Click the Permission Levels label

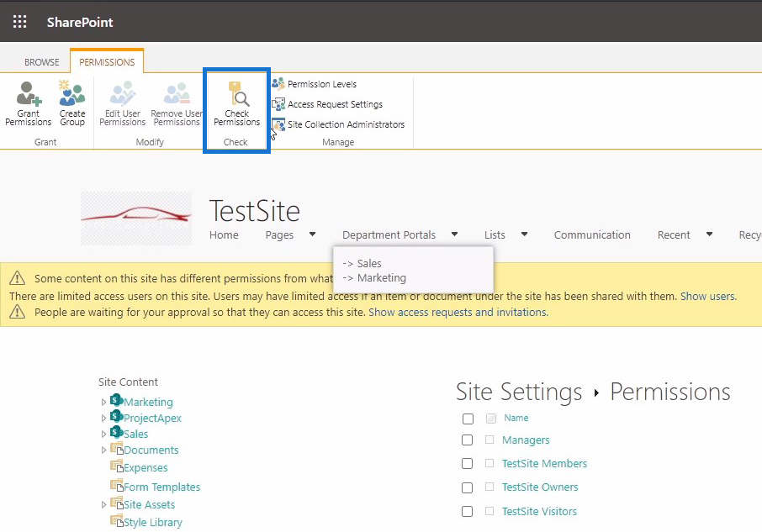(322, 84)
